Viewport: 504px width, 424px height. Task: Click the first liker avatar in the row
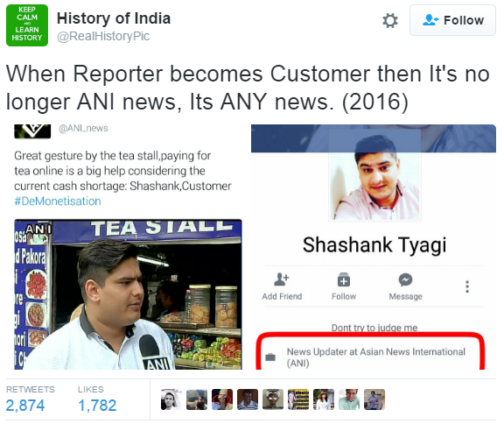point(171,399)
